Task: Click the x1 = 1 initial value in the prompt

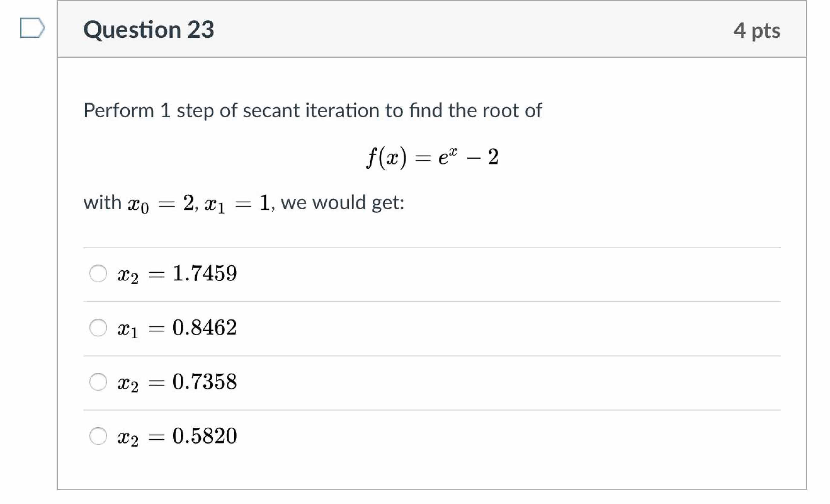Action: pos(237,203)
